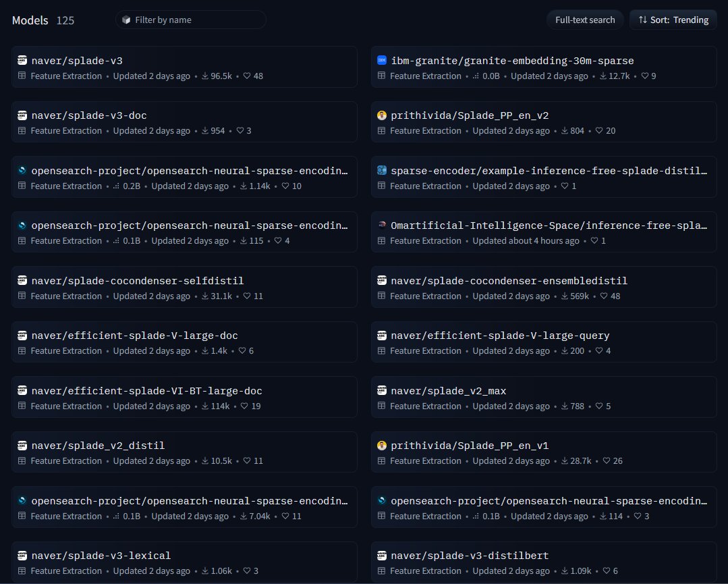
Task: Click heart icon on granite-embedding-30m-sparse card
Action: coord(645,76)
